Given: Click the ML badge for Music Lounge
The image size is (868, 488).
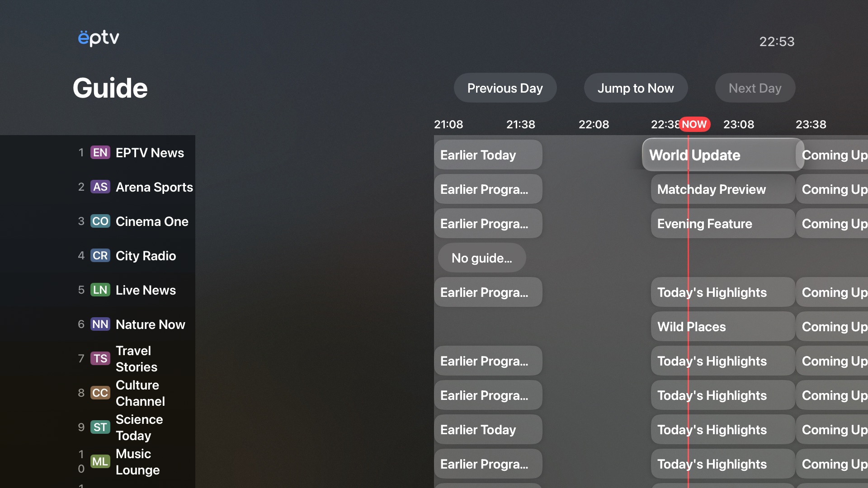Looking at the screenshot, I should tap(100, 462).
